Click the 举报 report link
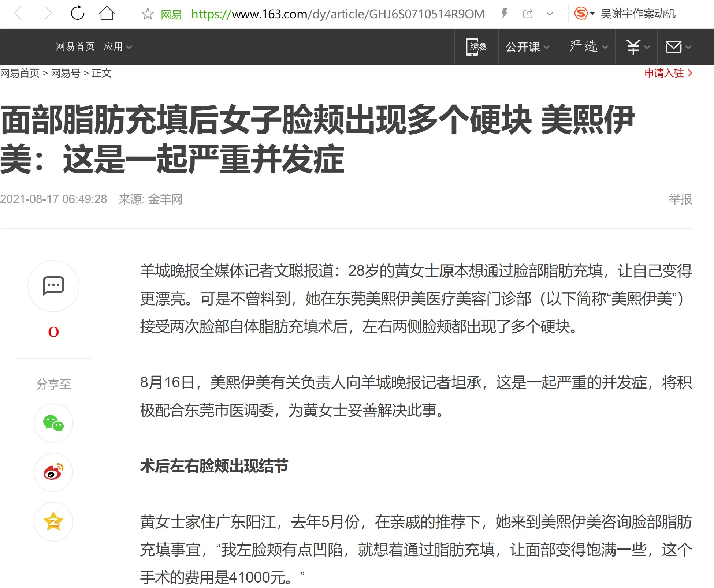This screenshot has height=588, width=714. pyautogui.click(x=680, y=199)
